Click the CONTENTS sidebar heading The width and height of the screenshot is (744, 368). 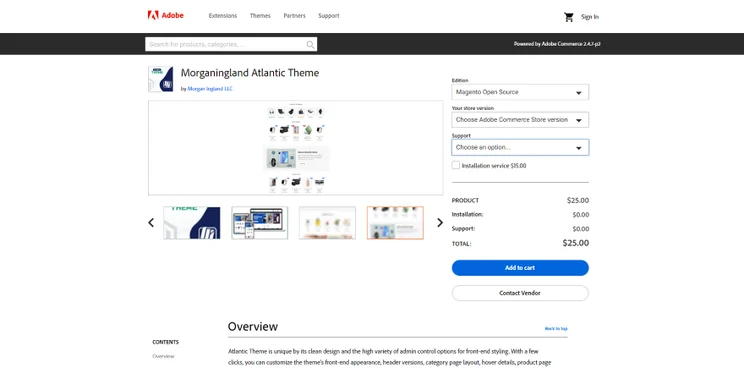[166, 342]
